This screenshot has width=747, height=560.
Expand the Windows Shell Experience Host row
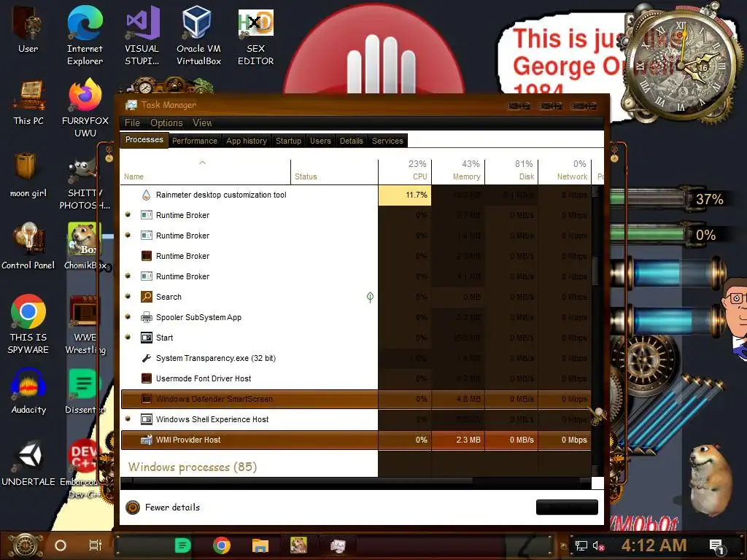(x=128, y=419)
